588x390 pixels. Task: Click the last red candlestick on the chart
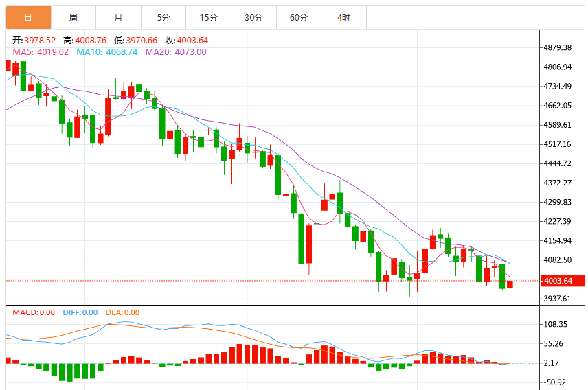point(510,284)
